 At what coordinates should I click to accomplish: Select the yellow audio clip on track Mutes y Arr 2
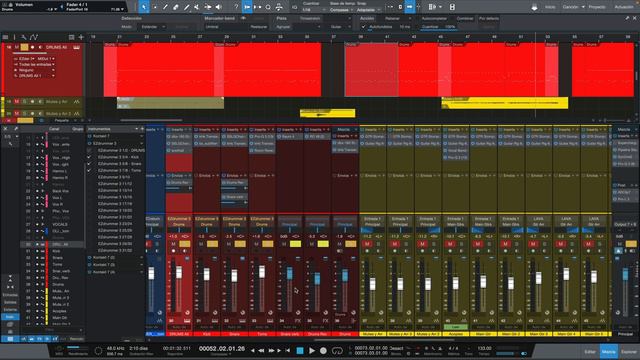tap(327, 113)
